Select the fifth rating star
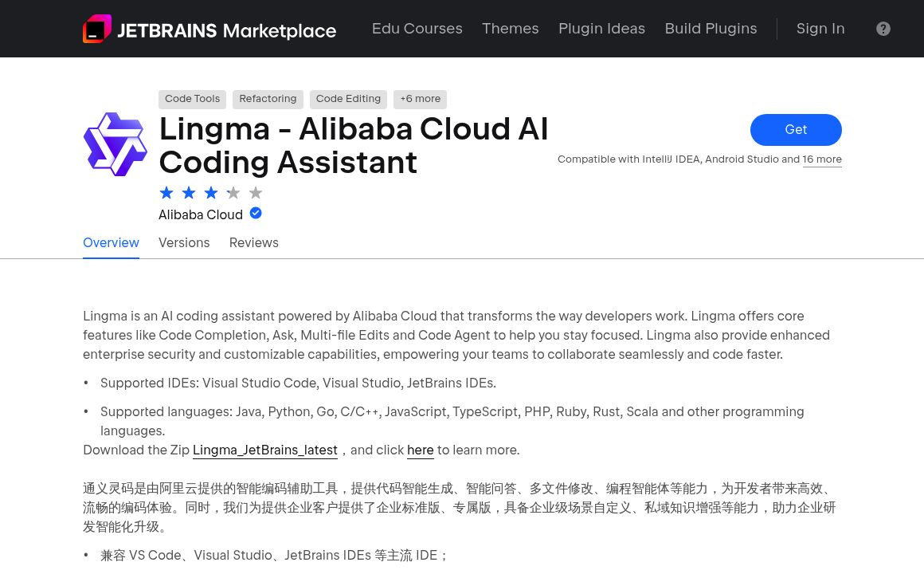The height and width of the screenshot is (574, 924). click(256, 192)
